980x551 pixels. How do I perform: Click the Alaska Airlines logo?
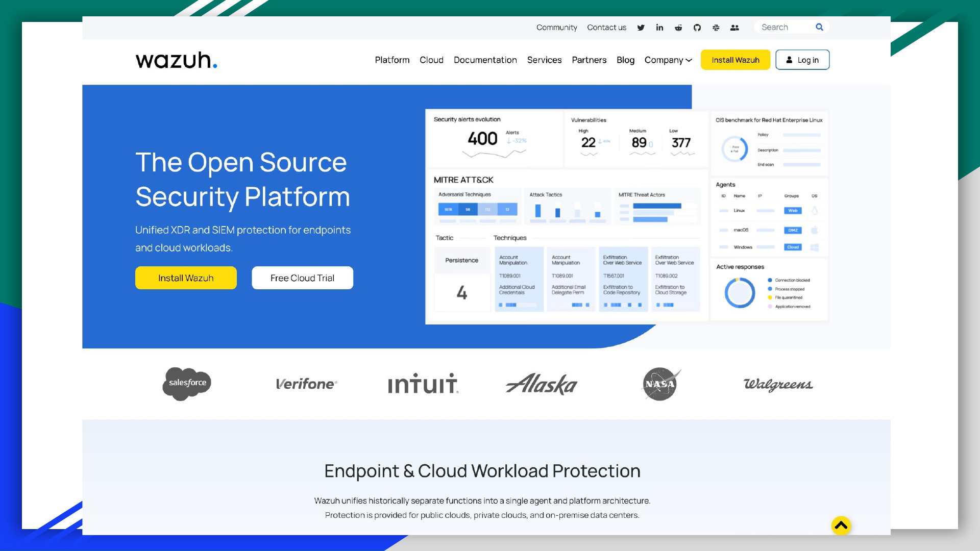point(542,384)
